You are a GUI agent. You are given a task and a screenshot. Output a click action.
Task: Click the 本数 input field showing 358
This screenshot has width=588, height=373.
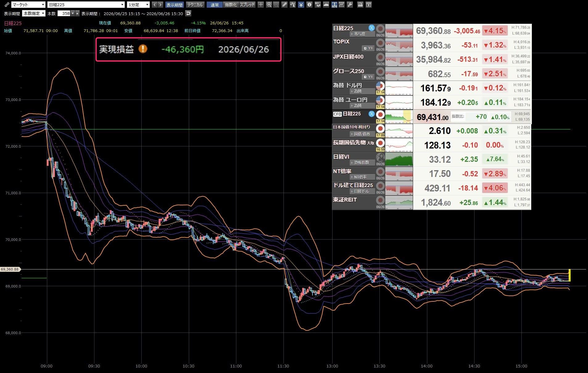coord(64,13)
